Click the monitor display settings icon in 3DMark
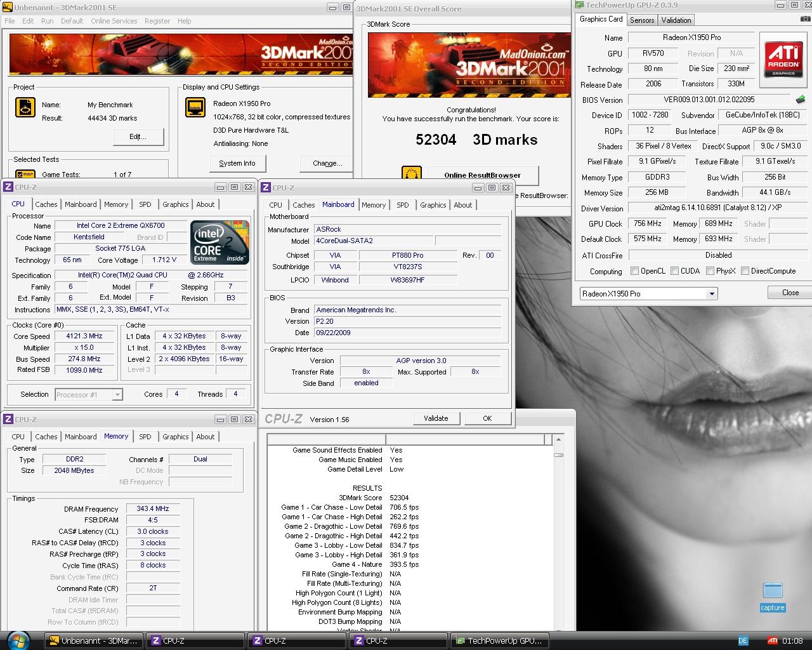 point(195,107)
